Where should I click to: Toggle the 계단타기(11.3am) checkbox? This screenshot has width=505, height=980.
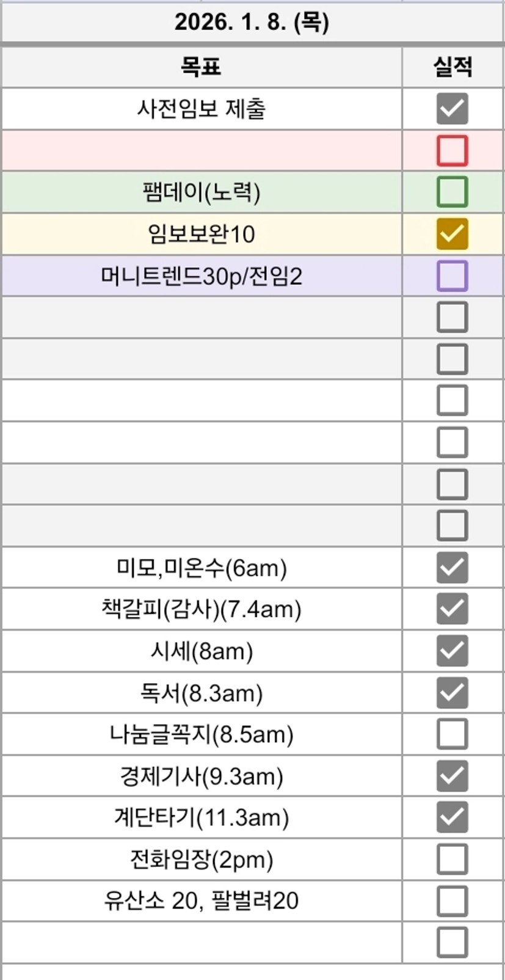tap(452, 817)
